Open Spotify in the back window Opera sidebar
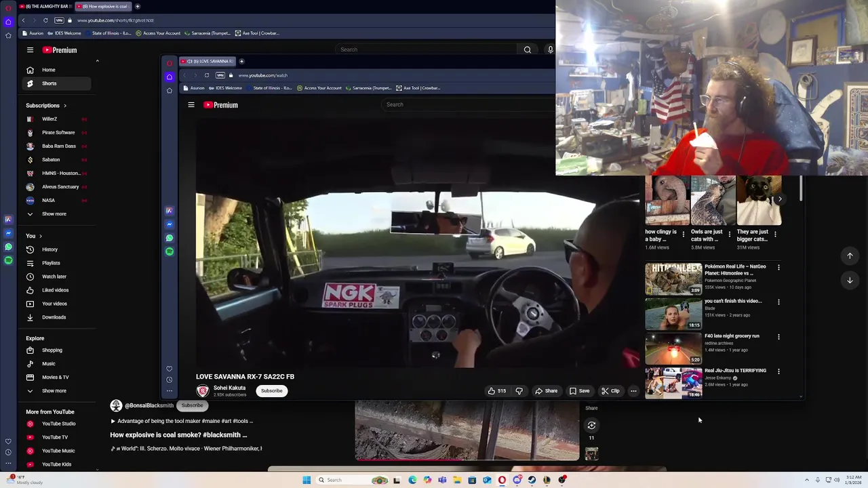 8,260
